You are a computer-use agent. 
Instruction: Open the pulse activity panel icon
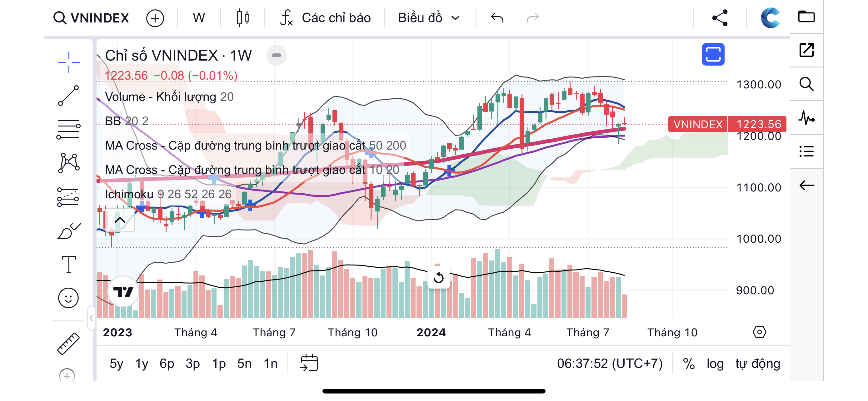pyautogui.click(x=807, y=117)
